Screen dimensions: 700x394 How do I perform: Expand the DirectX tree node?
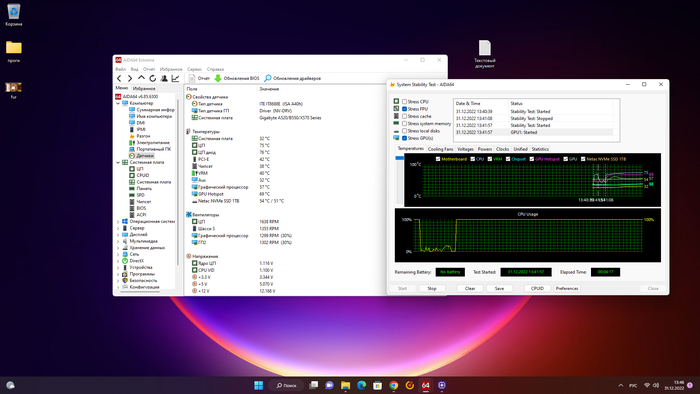click(118, 261)
